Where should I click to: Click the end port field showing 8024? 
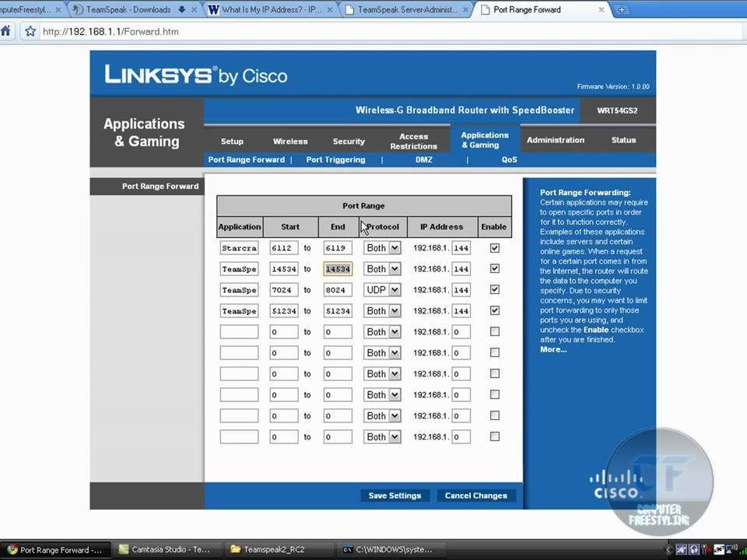tap(338, 289)
